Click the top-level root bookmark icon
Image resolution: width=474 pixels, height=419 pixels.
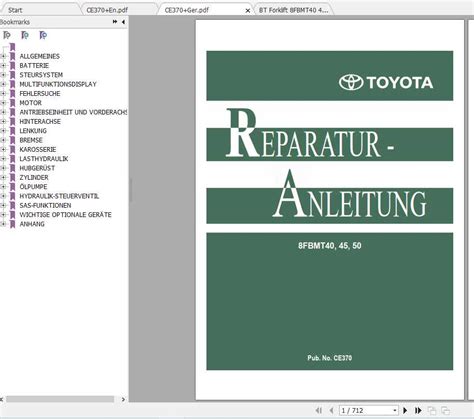[x=13, y=47]
